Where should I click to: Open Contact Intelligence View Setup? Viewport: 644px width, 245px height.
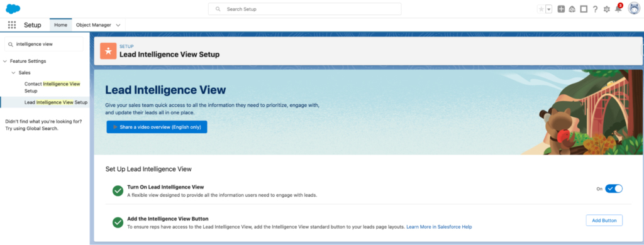(x=52, y=87)
